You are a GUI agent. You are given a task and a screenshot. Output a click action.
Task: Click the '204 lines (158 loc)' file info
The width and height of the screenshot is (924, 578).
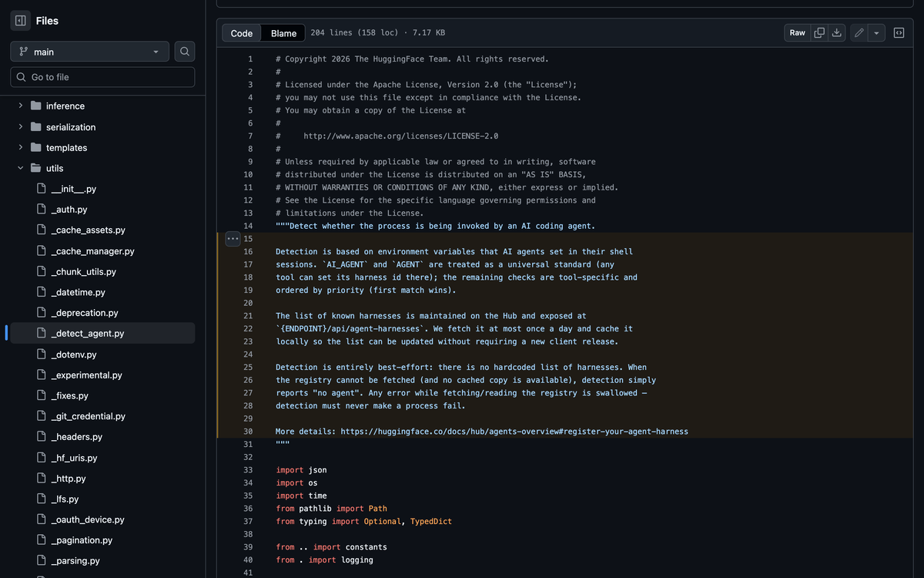(x=354, y=33)
